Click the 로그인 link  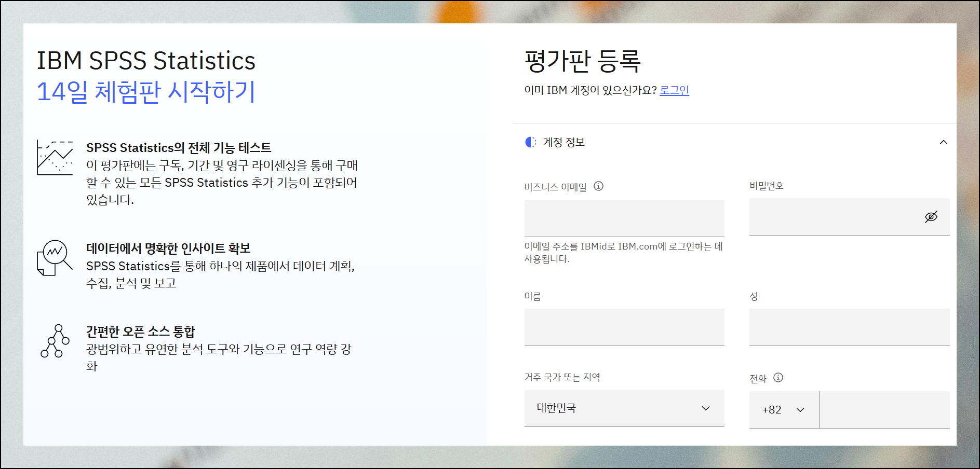pyautogui.click(x=674, y=90)
